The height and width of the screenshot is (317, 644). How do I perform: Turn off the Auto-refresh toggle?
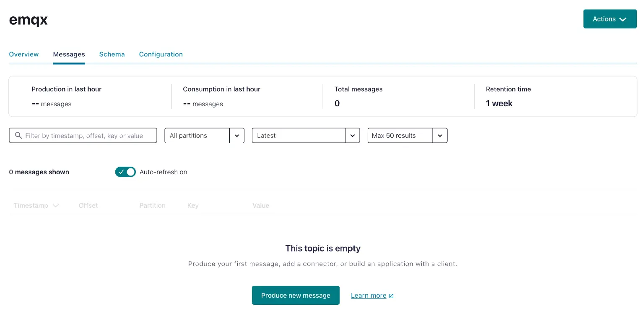point(125,172)
